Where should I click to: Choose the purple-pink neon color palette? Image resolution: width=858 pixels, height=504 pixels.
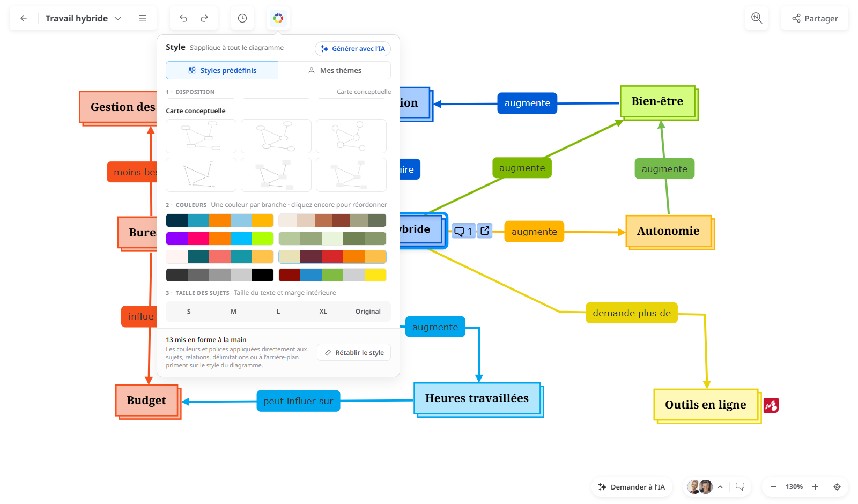220,239
